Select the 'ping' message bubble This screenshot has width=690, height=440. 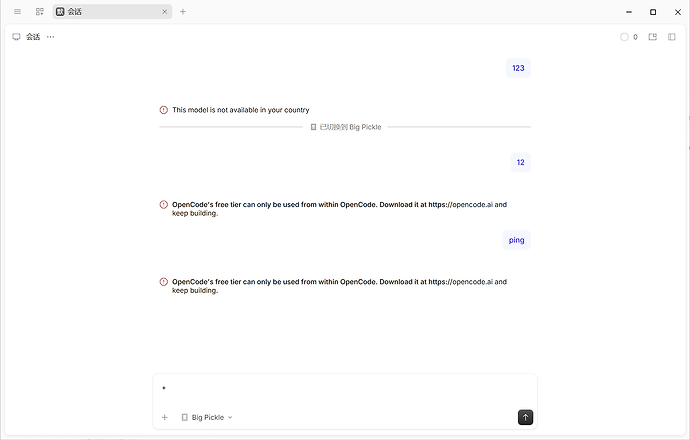(517, 240)
